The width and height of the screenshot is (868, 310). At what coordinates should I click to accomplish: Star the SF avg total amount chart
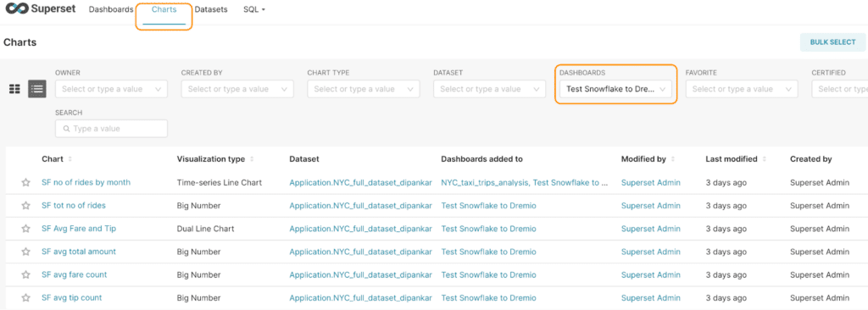click(25, 252)
